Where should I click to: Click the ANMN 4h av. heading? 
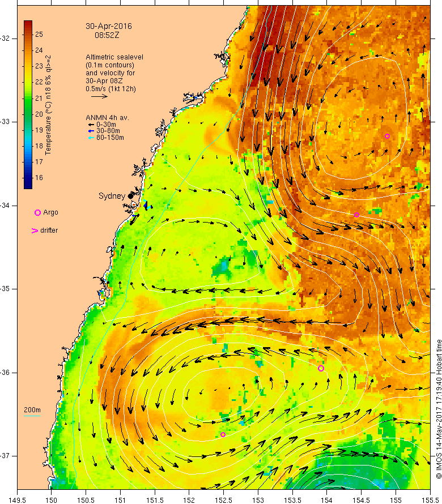[x=107, y=118]
